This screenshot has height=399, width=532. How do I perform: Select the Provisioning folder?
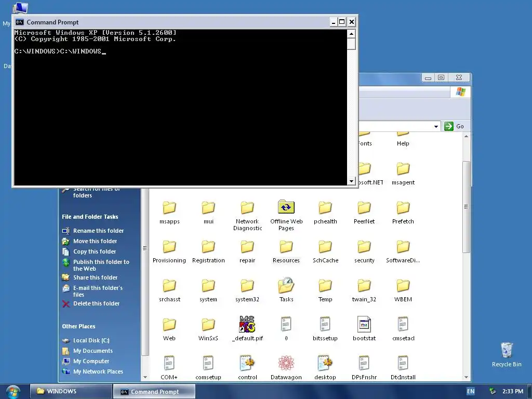tap(169, 251)
